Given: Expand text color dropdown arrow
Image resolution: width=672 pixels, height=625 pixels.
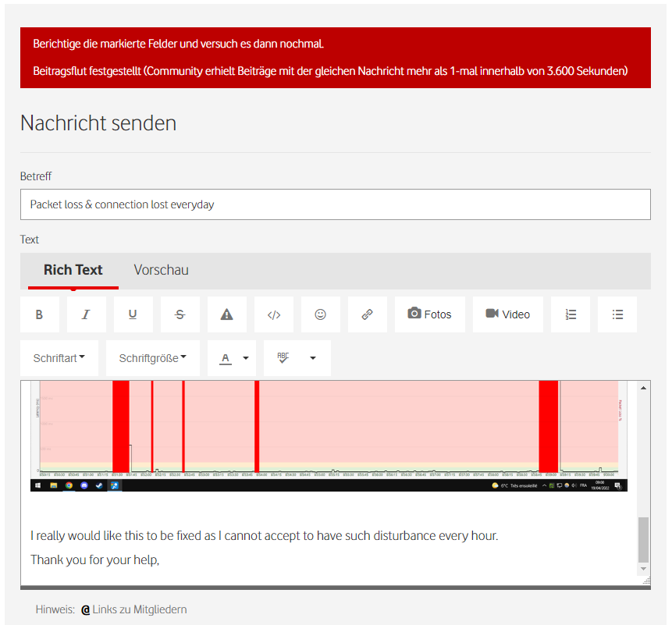Looking at the screenshot, I should 246,358.
